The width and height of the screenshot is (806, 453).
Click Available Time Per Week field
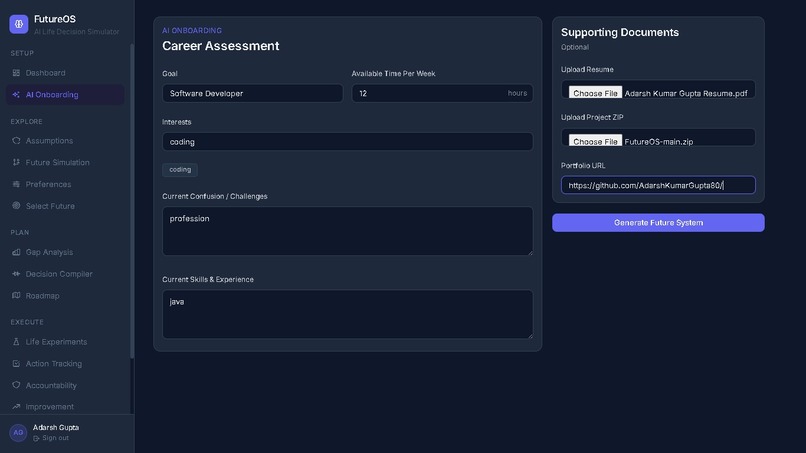442,93
